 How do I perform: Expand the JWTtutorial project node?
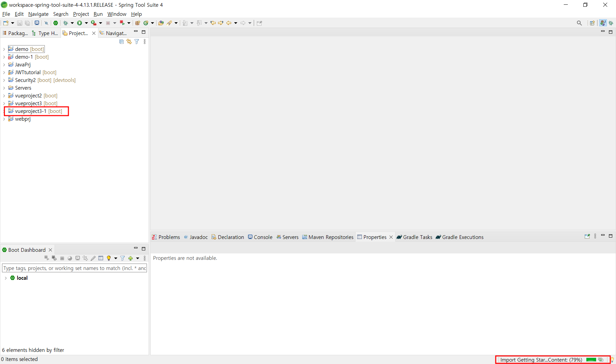pos(4,72)
